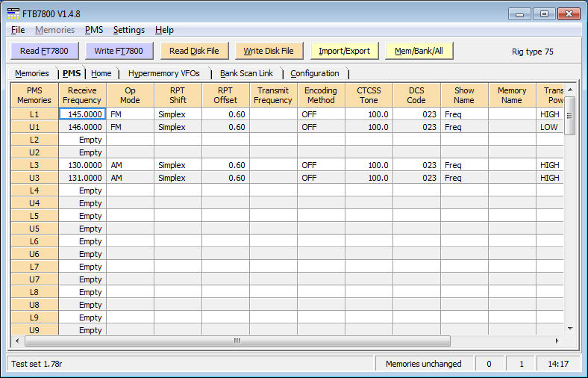Click the Op Mode cell for L3
Viewport: 588px width, 378px height.
[130, 165]
